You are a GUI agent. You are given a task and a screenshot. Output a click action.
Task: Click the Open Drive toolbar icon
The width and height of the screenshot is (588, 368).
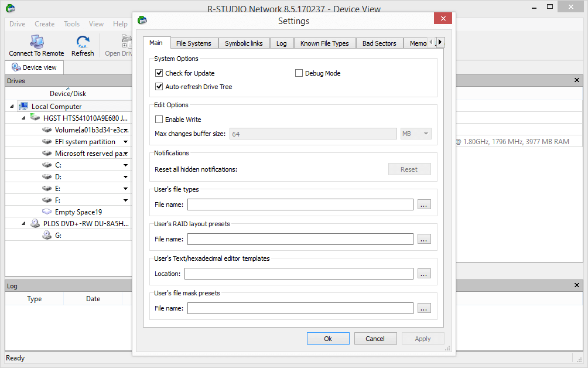coord(127,41)
